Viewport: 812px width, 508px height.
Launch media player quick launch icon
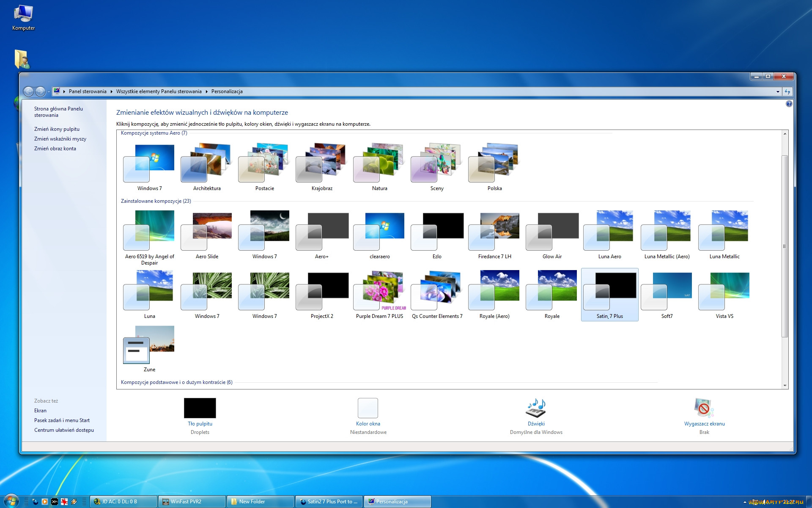(x=45, y=502)
